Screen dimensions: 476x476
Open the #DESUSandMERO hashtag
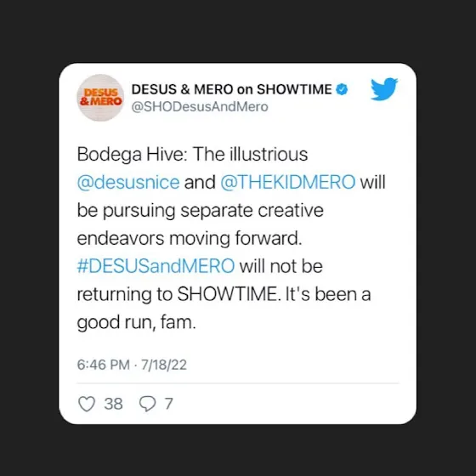(156, 266)
